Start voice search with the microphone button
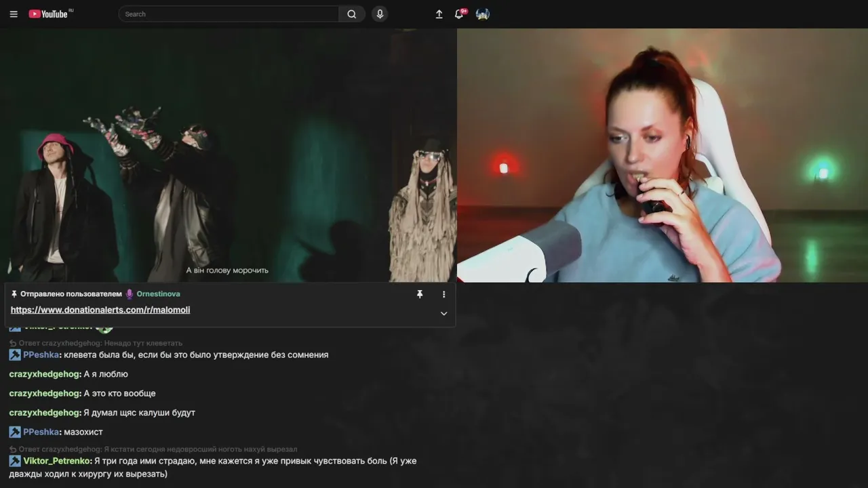Viewport: 868px width, 488px height. pyautogui.click(x=380, y=14)
